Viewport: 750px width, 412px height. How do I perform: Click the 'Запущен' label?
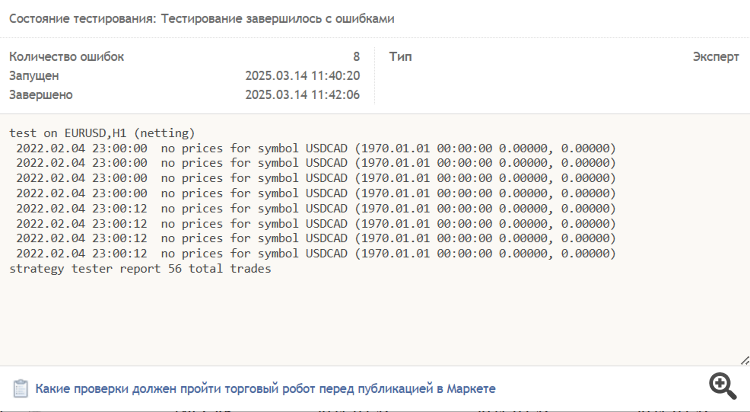[34, 76]
